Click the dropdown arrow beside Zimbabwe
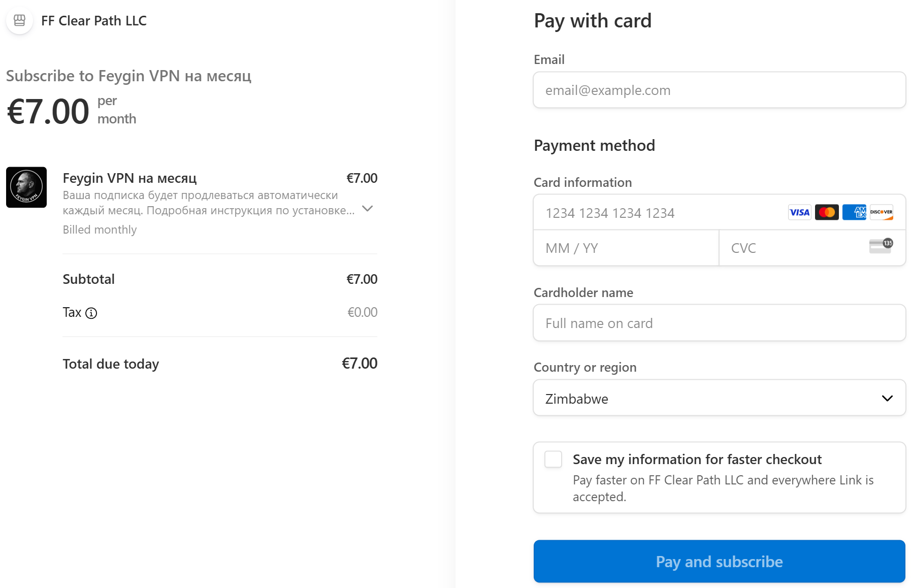911x588 pixels. click(x=887, y=399)
